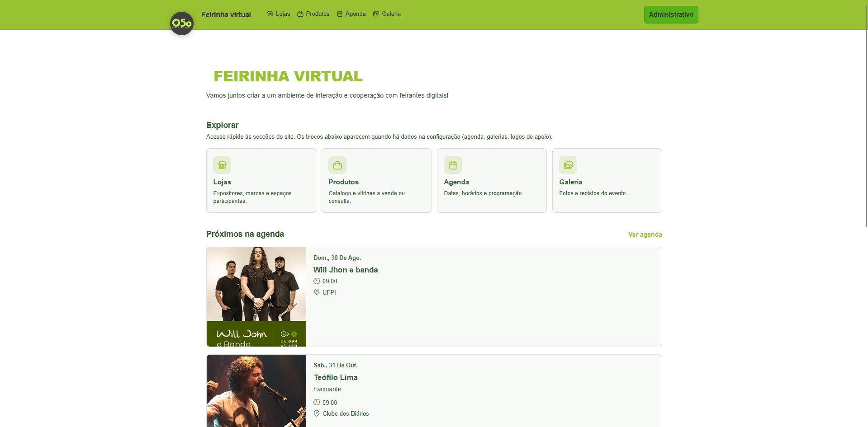The height and width of the screenshot is (427, 868).
Task: Click the Galeria card image icon
Action: click(568, 165)
